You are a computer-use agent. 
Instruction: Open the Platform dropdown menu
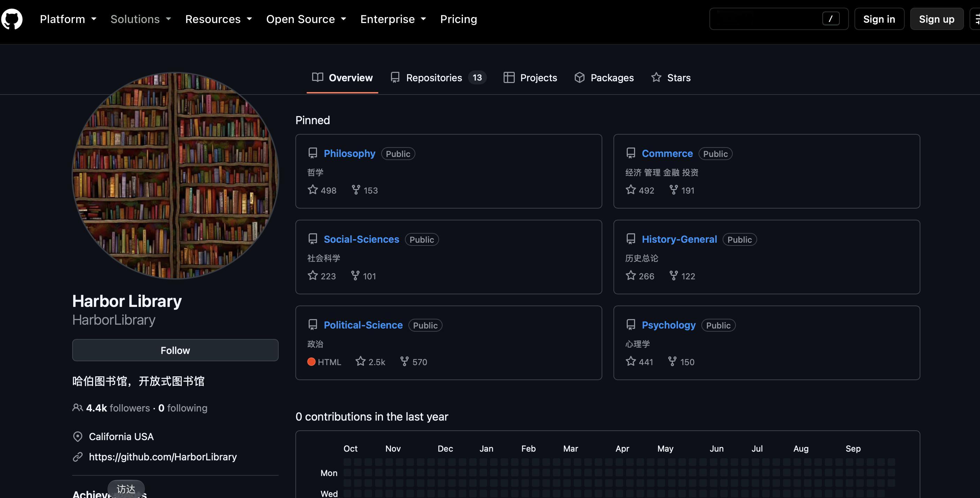coord(68,19)
